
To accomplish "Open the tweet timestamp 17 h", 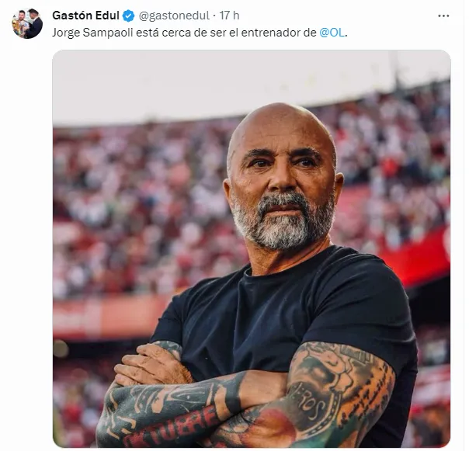I will [229, 16].
